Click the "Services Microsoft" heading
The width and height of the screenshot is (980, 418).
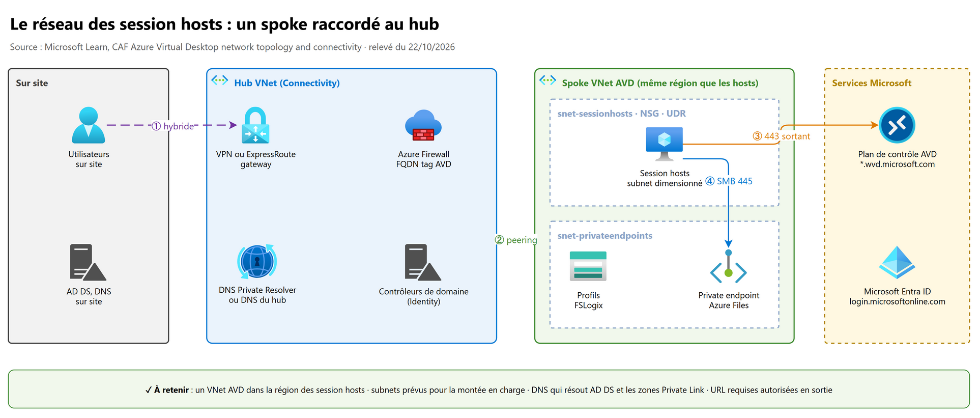click(872, 83)
